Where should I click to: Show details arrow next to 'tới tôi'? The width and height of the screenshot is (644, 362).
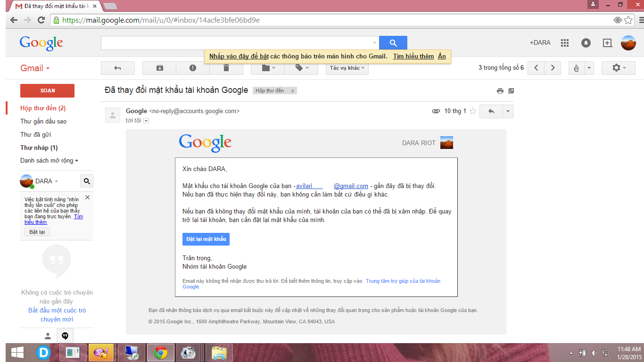click(146, 121)
